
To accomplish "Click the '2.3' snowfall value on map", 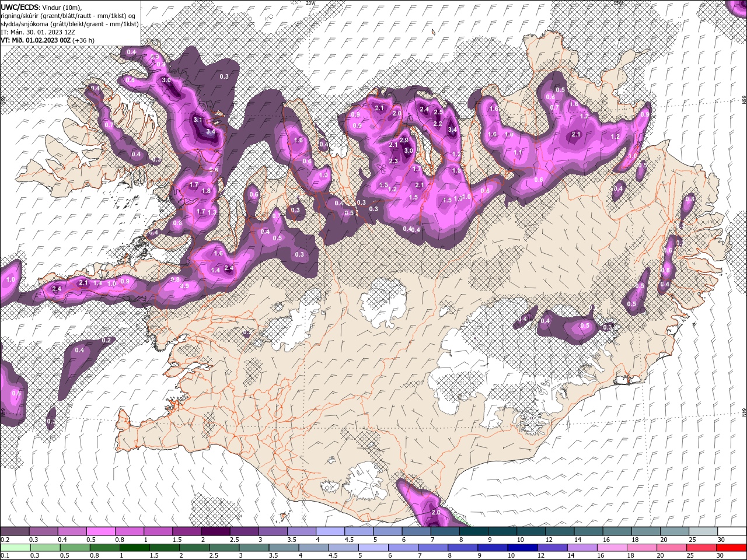I will point(393,161).
